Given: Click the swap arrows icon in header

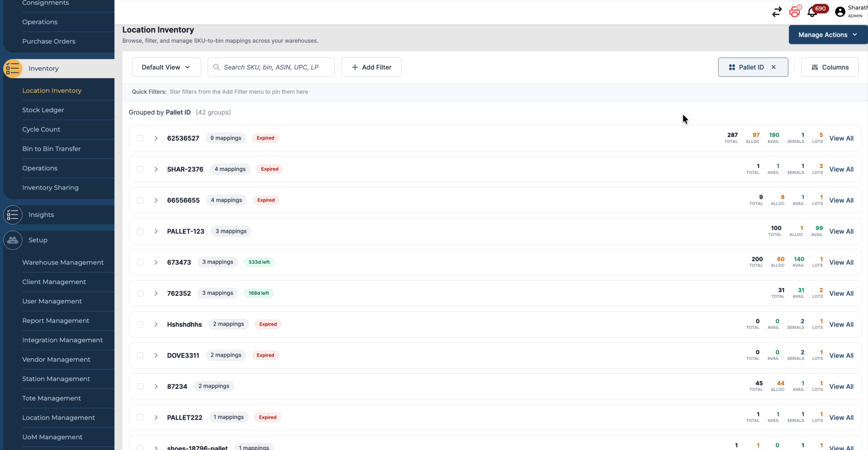Looking at the screenshot, I should pyautogui.click(x=777, y=12).
